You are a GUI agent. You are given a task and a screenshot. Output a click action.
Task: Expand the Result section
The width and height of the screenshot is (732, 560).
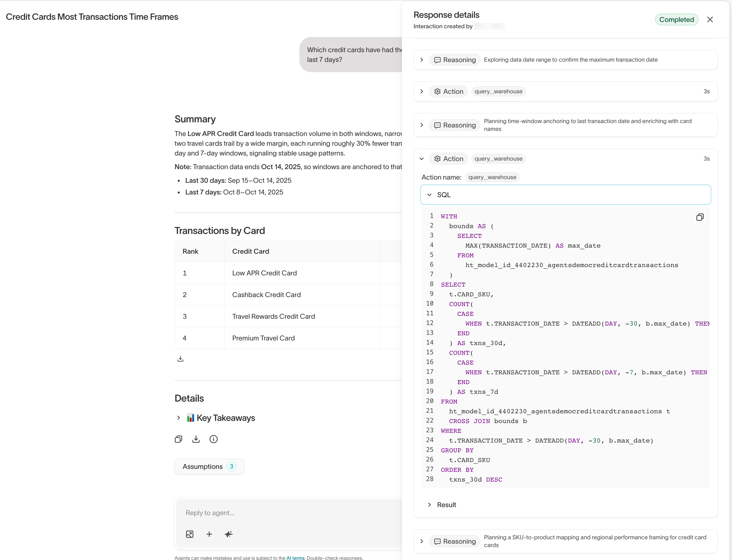click(x=430, y=505)
